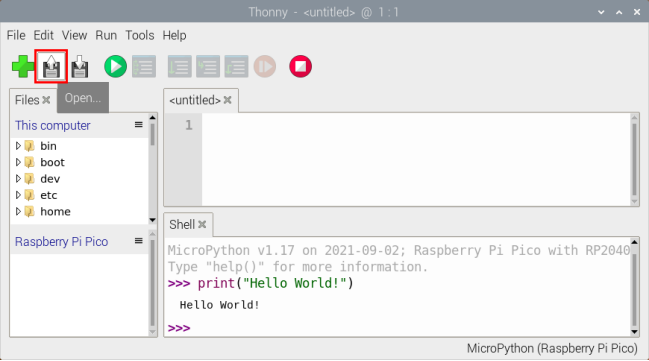Open Raspberry Pi Pico hamburger menu

(x=139, y=241)
